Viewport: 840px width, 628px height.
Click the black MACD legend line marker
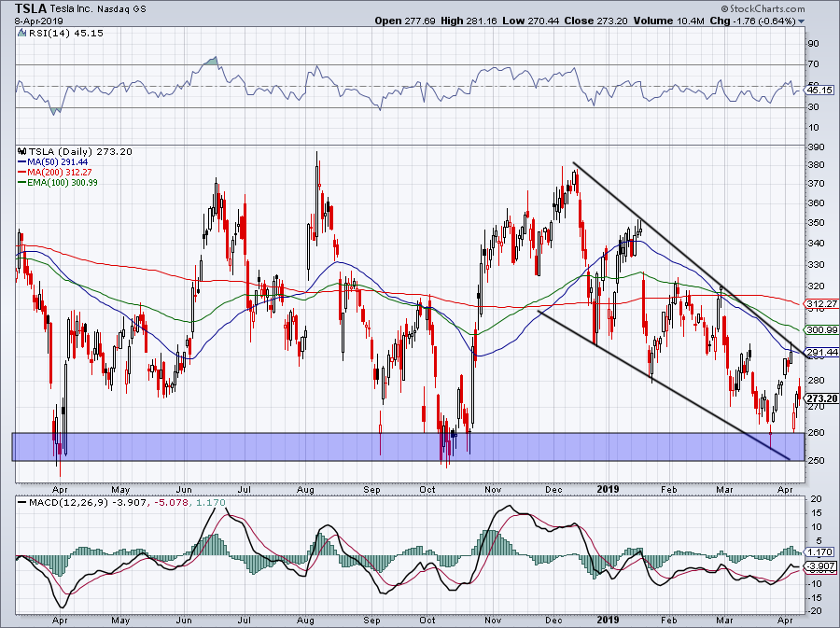[22, 502]
